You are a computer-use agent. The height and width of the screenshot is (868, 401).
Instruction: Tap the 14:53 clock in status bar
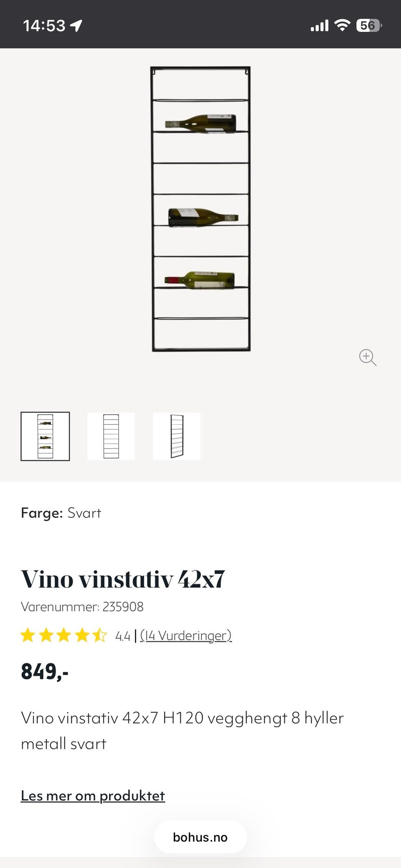[x=44, y=26]
